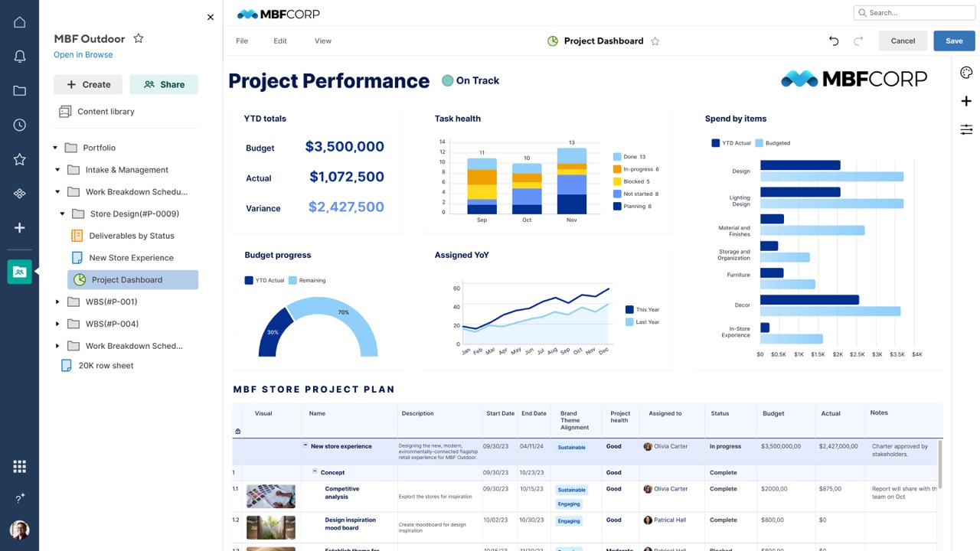This screenshot has height=551, width=980.
Task: Click the Search field at top right
Action: [x=913, y=12]
